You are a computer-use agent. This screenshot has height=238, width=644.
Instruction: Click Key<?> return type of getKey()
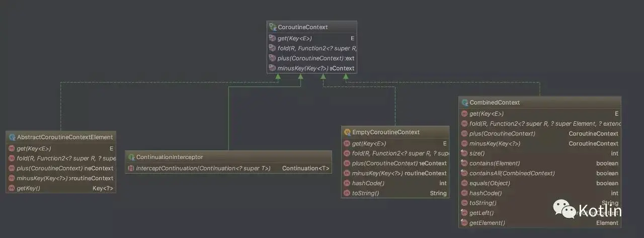click(x=103, y=188)
